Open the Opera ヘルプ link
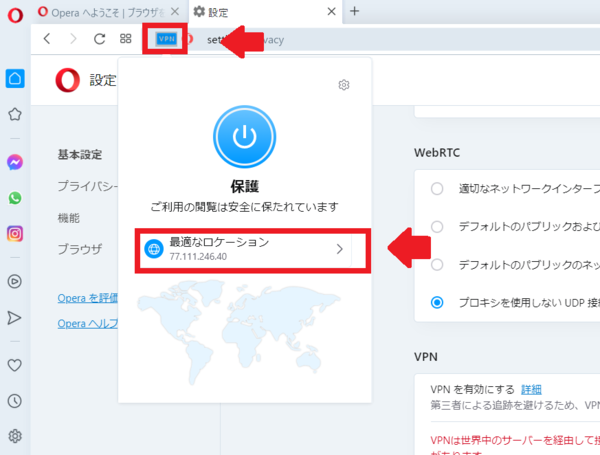Screen dimensions: 600x455 click(x=88, y=324)
